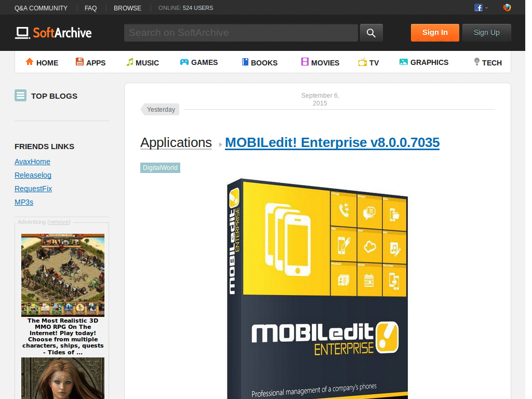The width and height of the screenshot is (532, 399).
Task: Open the HOME menu item
Action: [x=47, y=63]
